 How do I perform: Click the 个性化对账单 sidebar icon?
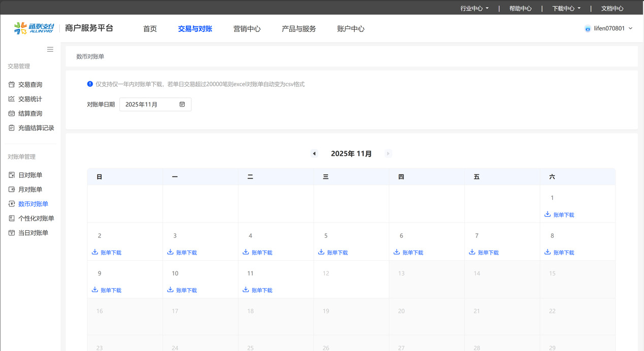[12, 218]
